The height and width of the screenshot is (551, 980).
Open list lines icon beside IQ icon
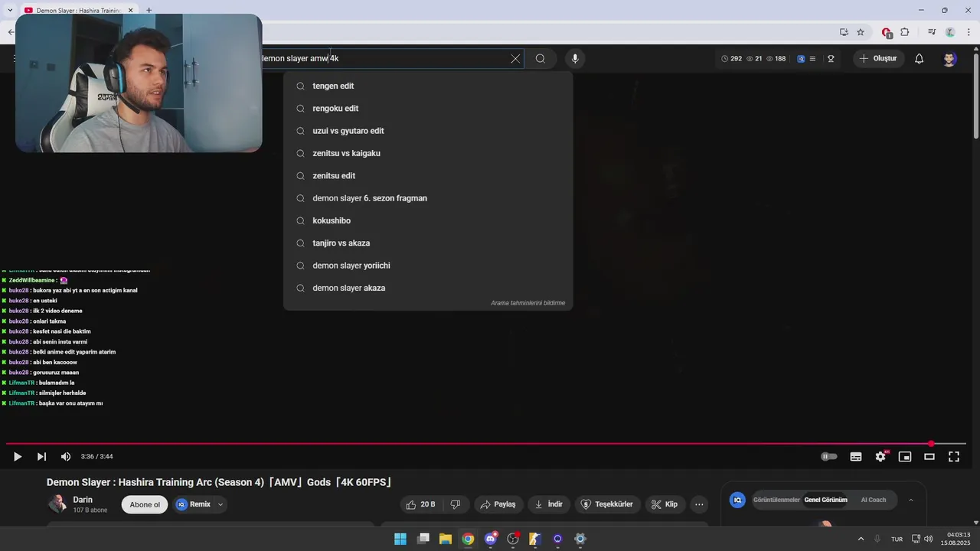tap(812, 58)
